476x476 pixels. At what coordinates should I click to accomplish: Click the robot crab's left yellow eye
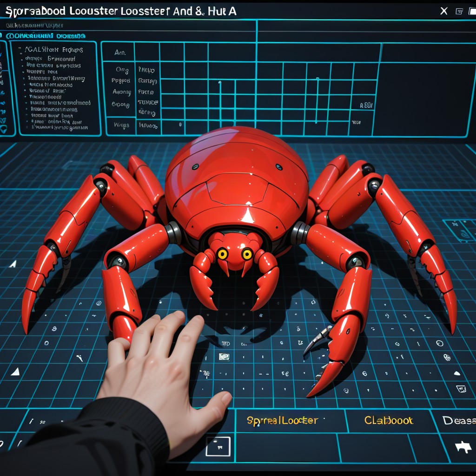tap(223, 254)
